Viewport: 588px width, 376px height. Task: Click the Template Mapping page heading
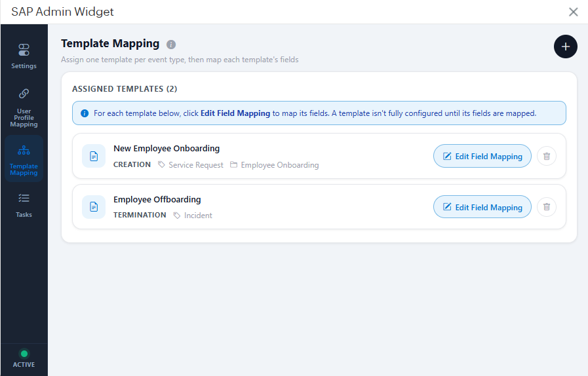[110, 43]
